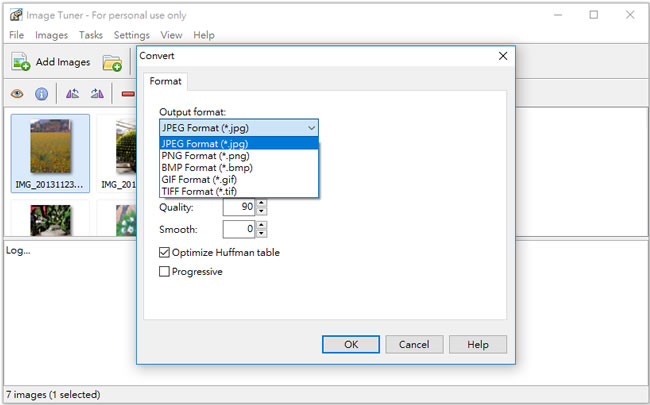Open the image info icon

[41, 94]
